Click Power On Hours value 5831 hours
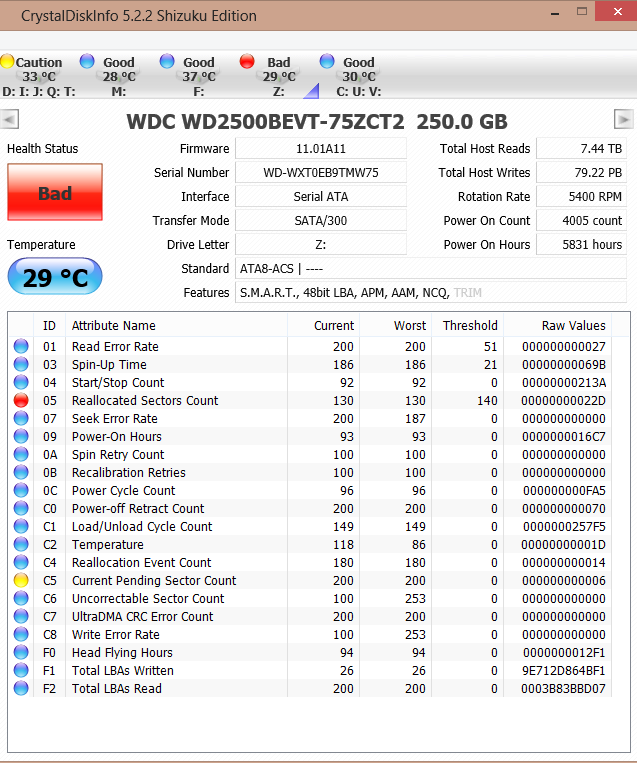The image size is (637, 763). [581, 244]
